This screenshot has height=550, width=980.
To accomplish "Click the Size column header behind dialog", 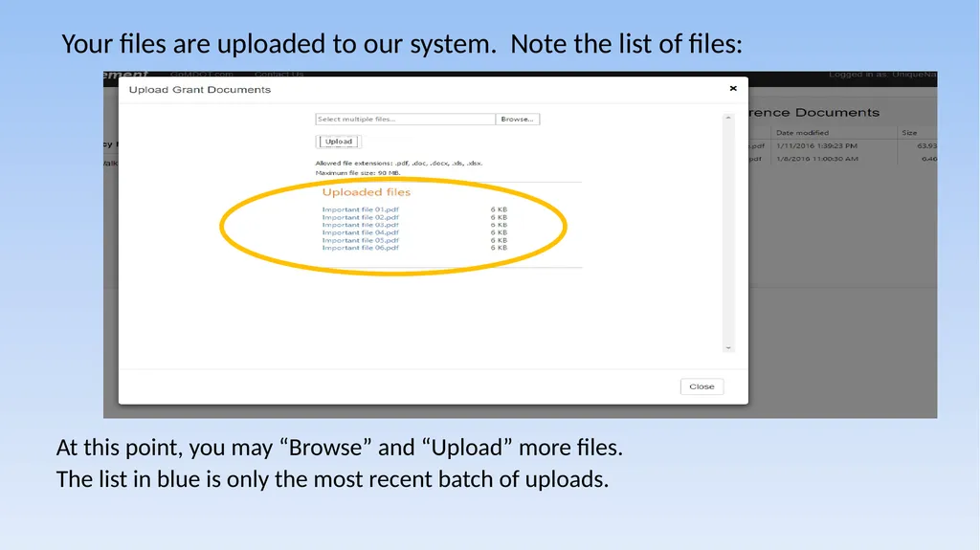I will tap(909, 133).
